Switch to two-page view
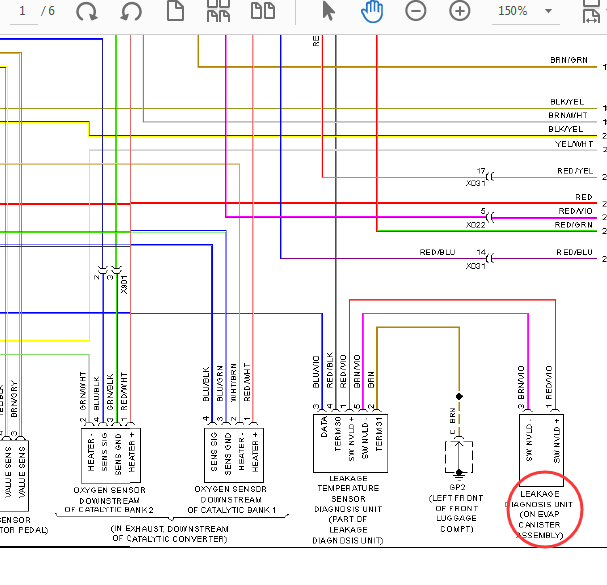The width and height of the screenshot is (607, 585). coord(263,10)
